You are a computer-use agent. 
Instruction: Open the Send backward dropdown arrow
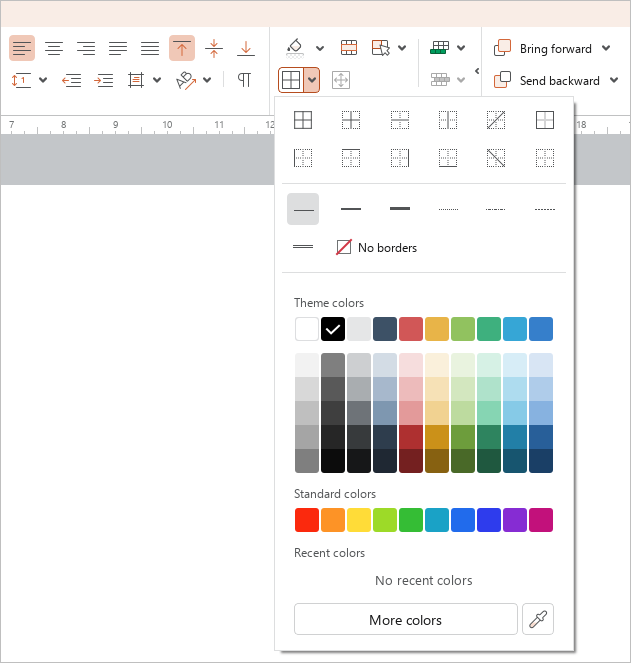click(x=614, y=80)
